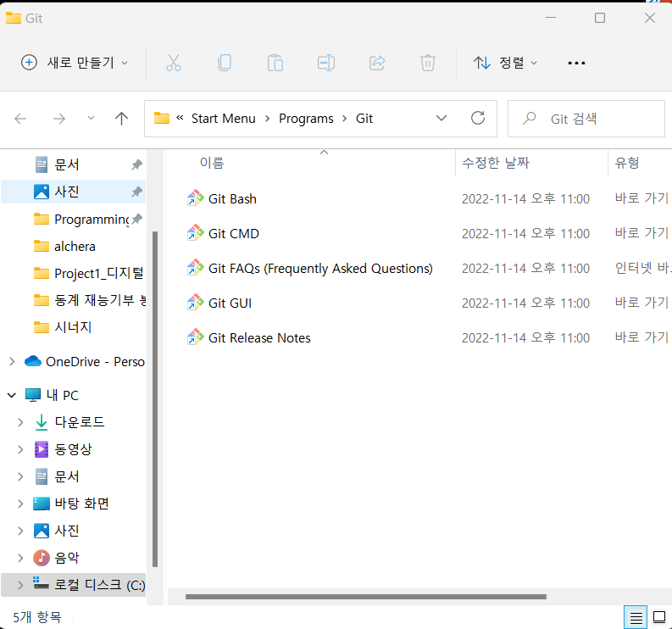
Task: Click the folder icon in the address bar
Action: 162,118
